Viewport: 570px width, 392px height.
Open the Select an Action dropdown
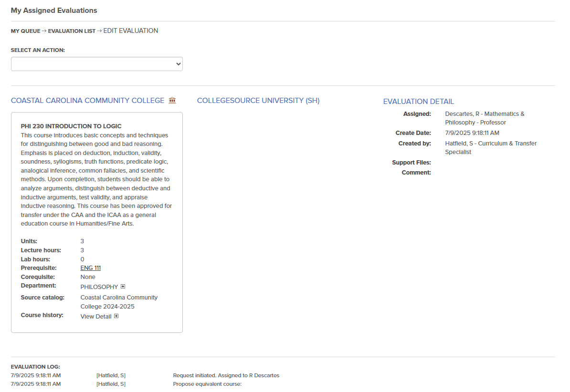pos(97,64)
